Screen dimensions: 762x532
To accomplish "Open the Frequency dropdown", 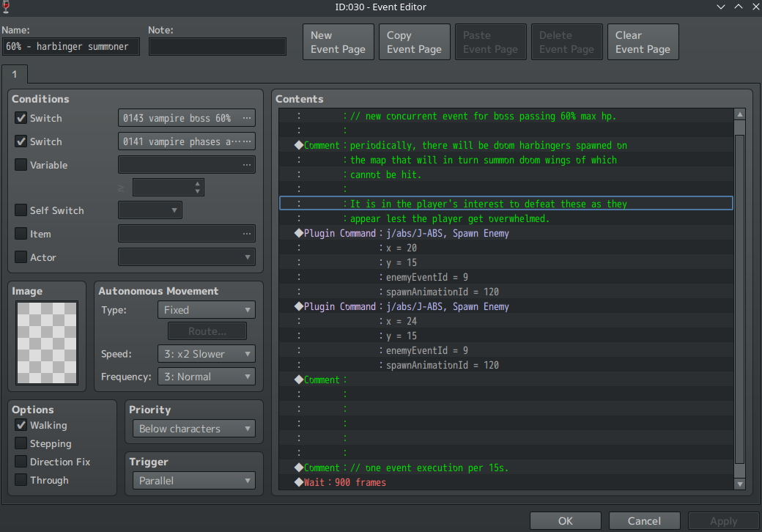I will pos(207,377).
